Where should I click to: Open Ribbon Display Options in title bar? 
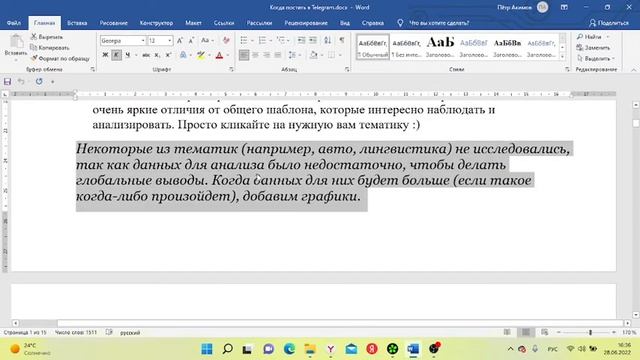[x=564, y=7]
